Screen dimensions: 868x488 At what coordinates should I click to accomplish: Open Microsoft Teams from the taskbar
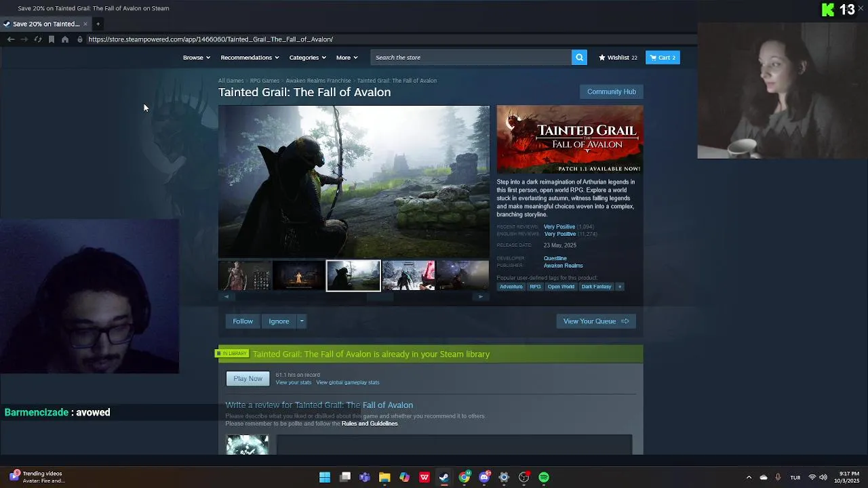click(365, 477)
